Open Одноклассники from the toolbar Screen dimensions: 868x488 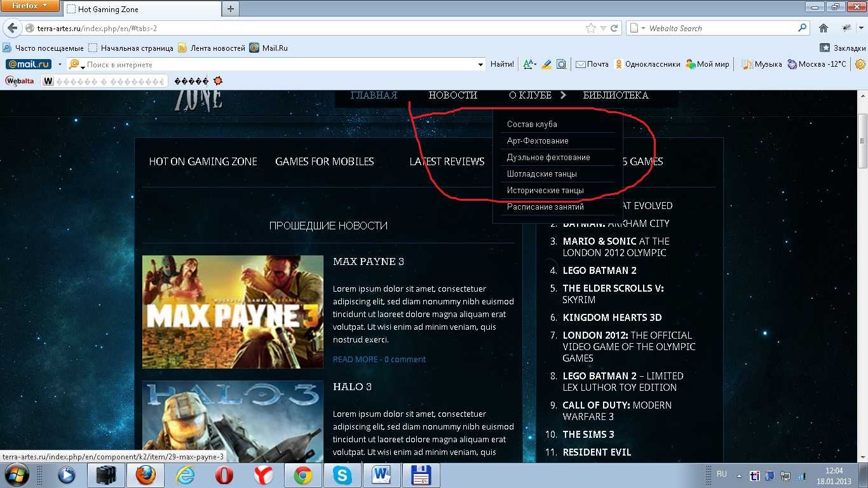(x=647, y=64)
